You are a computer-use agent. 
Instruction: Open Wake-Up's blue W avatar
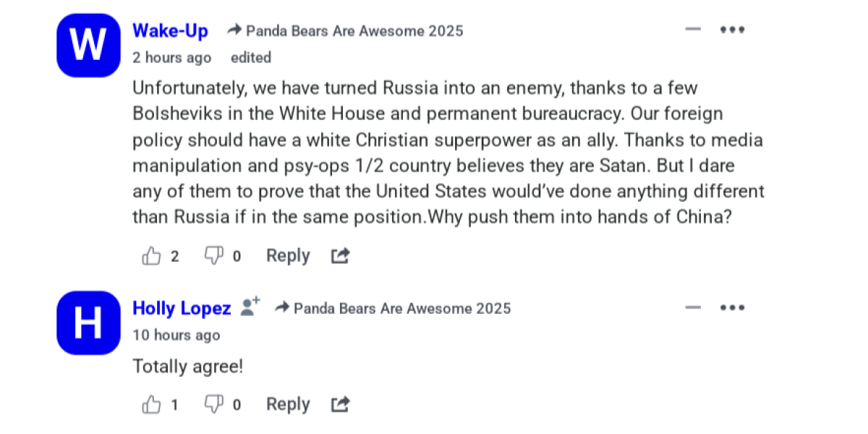tap(88, 45)
